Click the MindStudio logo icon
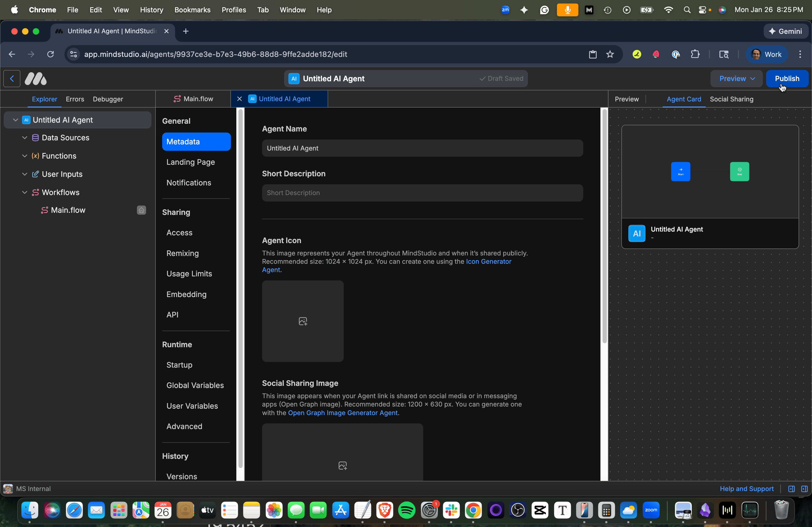This screenshot has width=812, height=527. 35,78
